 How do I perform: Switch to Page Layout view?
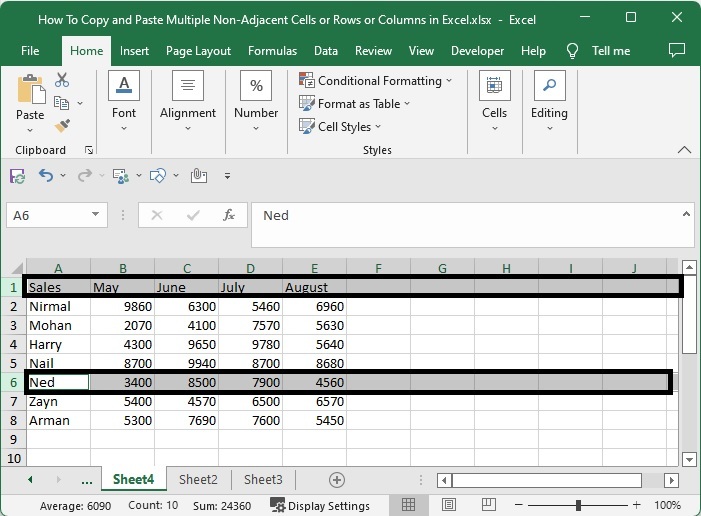[x=449, y=505]
